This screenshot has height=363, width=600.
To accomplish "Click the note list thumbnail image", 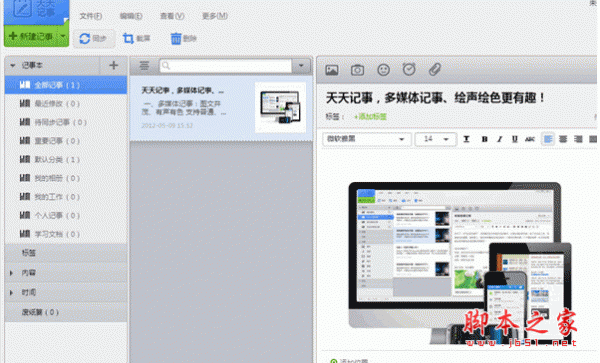I will coord(280,107).
